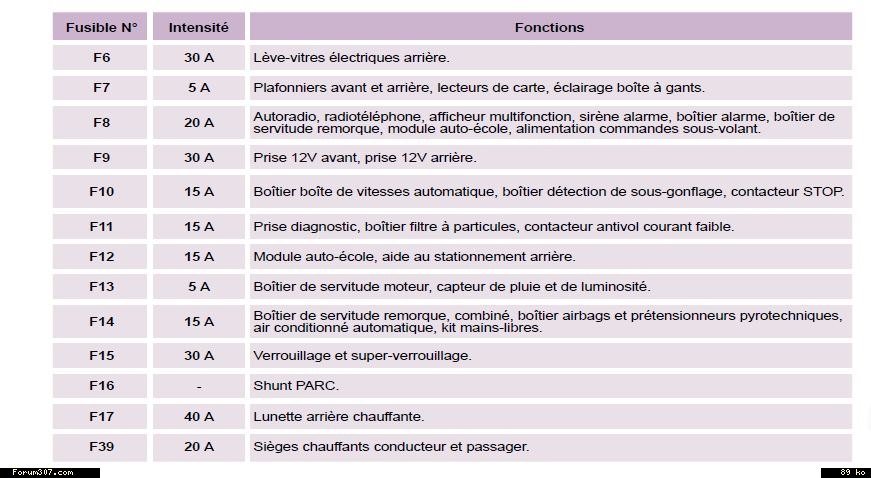Click the "Shunt PARC." function cell
Viewport: 871px width, 478px height.
click(296, 386)
